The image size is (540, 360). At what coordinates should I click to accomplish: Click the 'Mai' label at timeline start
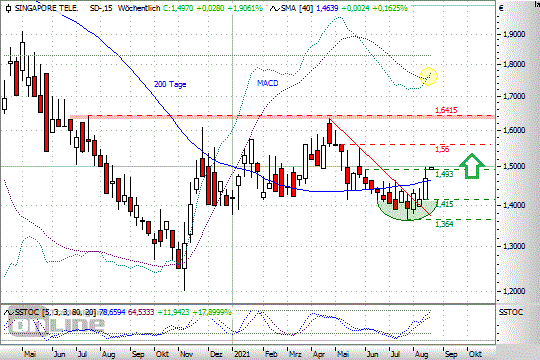(30, 354)
